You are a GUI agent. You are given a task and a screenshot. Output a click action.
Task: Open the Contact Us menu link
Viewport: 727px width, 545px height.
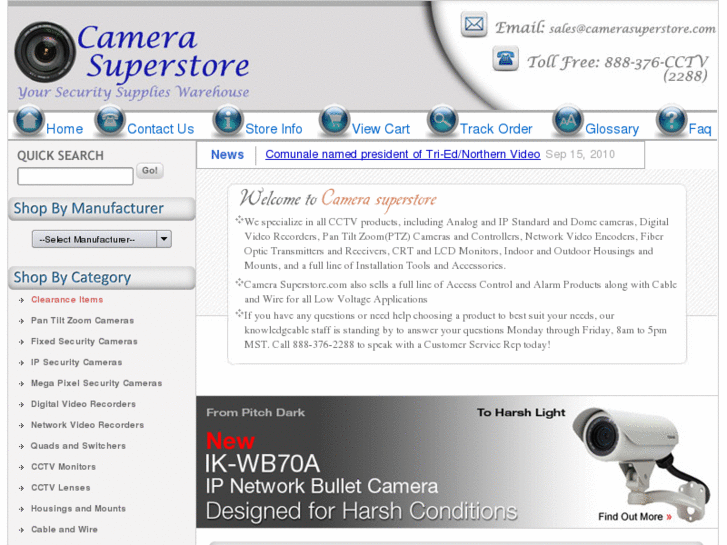click(x=160, y=128)
